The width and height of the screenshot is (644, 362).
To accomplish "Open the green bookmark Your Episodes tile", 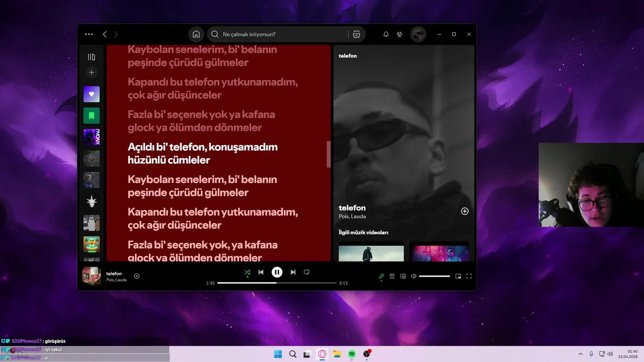I will (92, 116).
